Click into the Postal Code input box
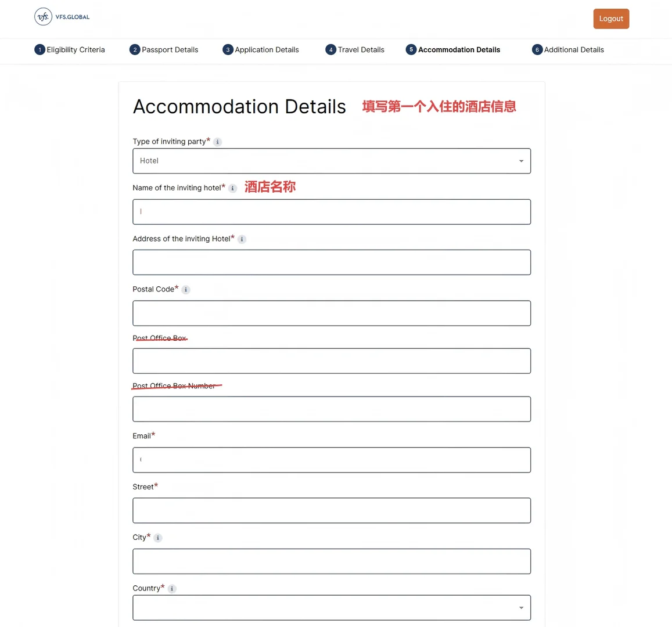 332,313
